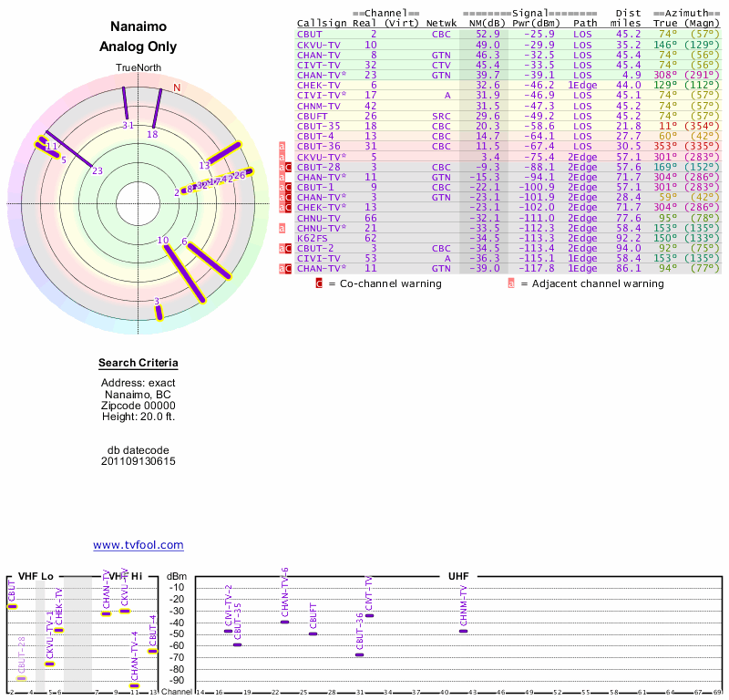Select the K62FS callsign
729x700 pixels.
pos(313,238)
